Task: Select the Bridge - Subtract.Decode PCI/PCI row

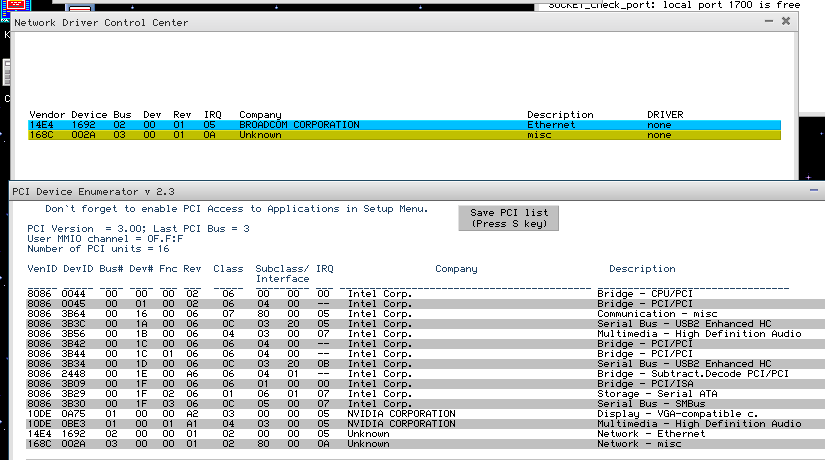Action: (x=400, y=373)
